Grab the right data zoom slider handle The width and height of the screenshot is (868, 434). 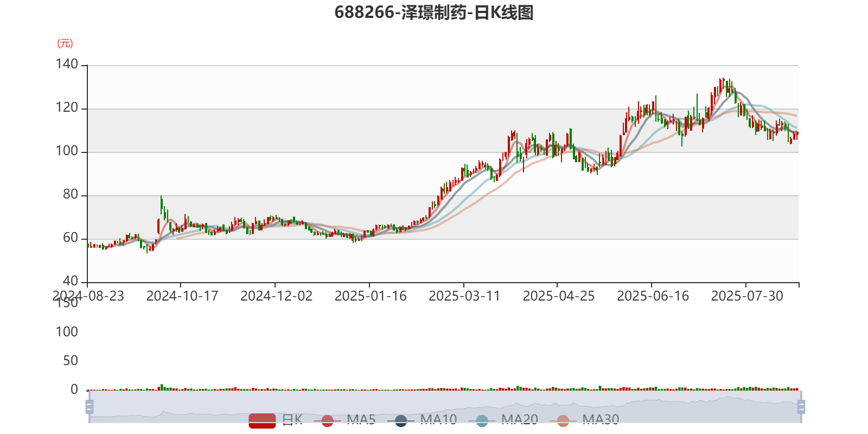801,407
